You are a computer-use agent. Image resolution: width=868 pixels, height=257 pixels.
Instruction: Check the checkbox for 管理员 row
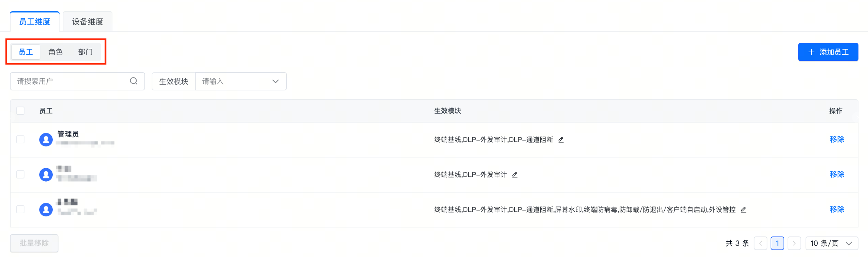point(20,140)
